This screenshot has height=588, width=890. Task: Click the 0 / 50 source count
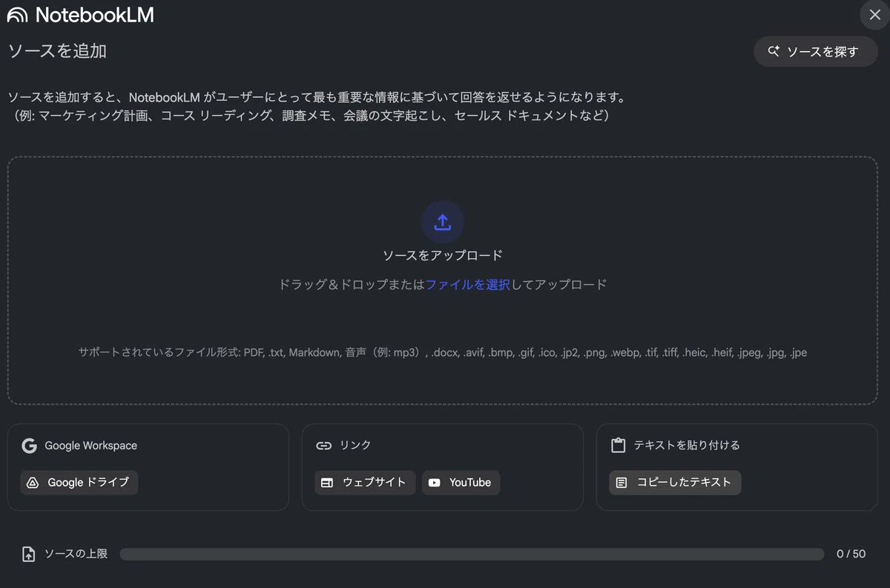[851, 554]
